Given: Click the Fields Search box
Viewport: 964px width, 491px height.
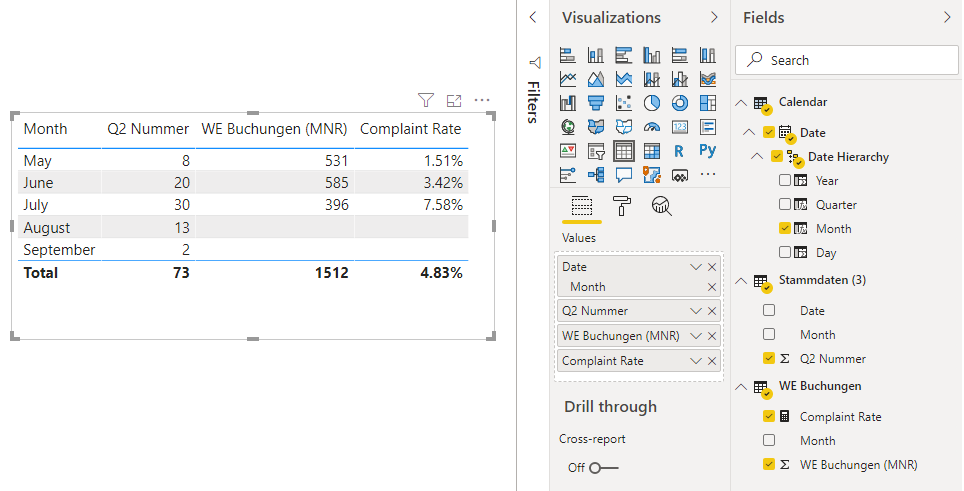Looking at the screenshot, I should tap(847, 60).
